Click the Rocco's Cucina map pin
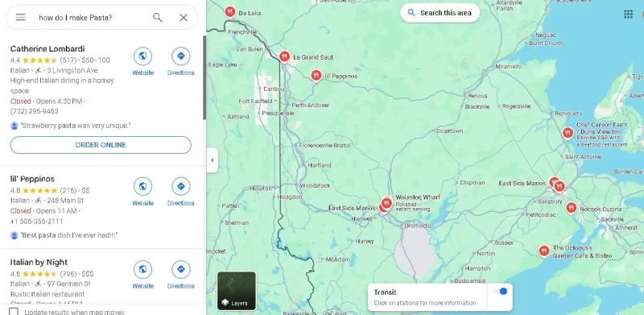Screen dimensions: 644x315 571,208
